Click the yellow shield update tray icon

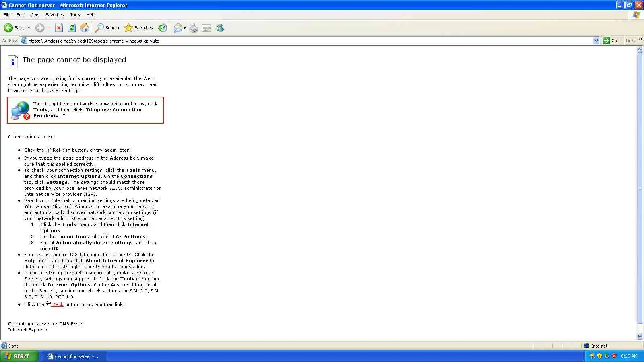(599, 356)
